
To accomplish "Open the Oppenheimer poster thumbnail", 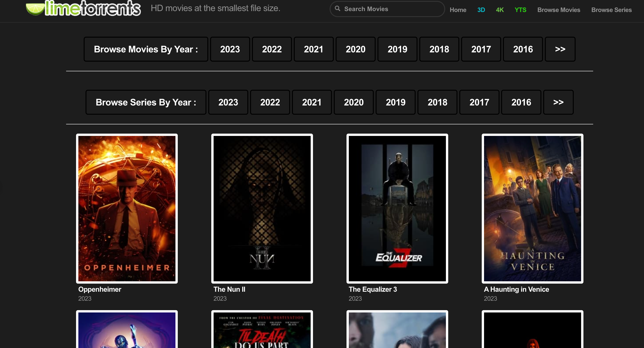I will (127, 208).
